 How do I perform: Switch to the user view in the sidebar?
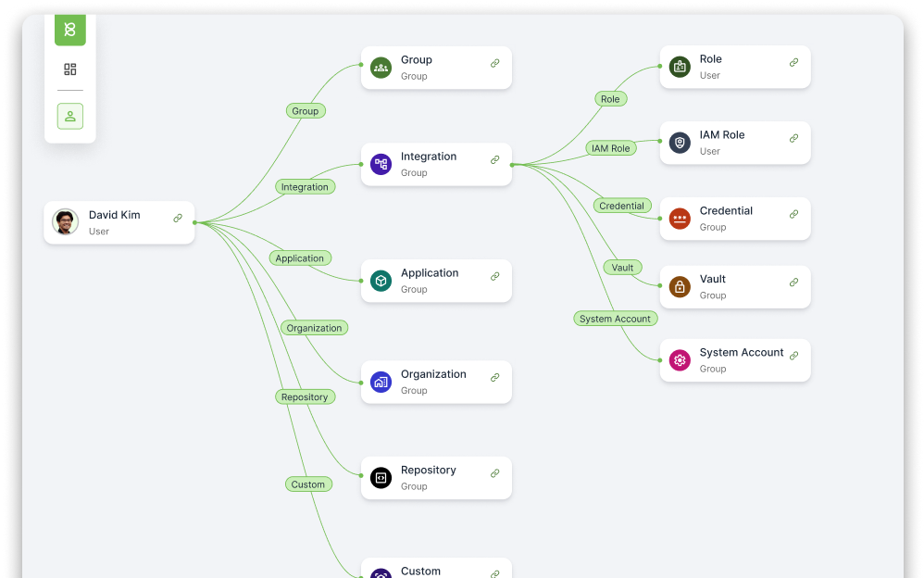(69, 116)
